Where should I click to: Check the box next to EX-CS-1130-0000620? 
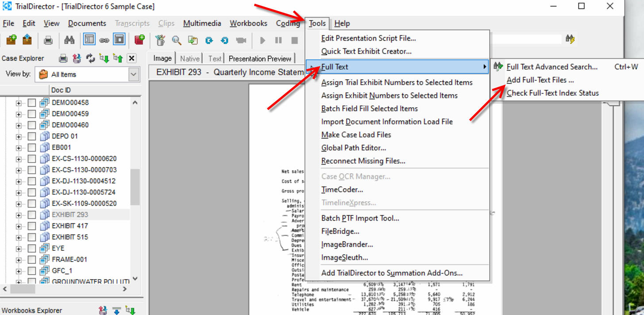tap(32, 159)
